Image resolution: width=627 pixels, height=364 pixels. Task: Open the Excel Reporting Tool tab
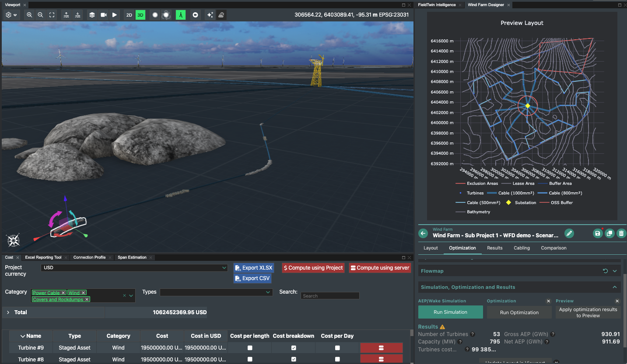(x=43, y=257)
